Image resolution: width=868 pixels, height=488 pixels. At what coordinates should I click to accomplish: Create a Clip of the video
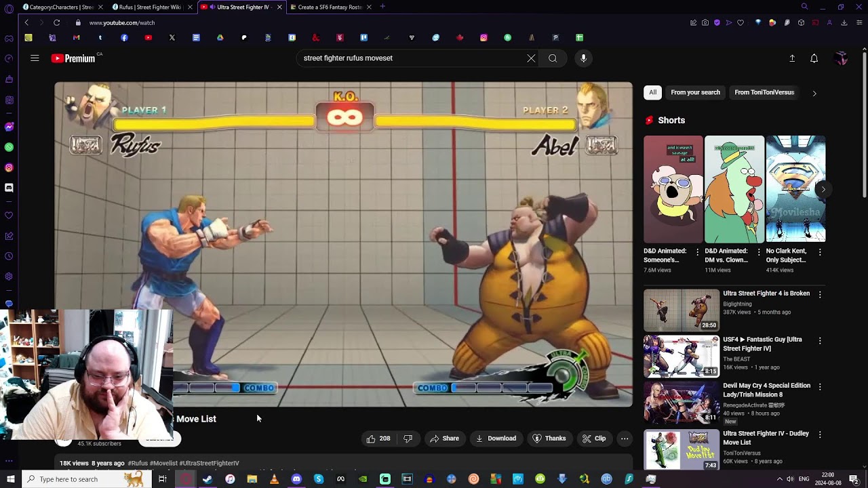594,439
